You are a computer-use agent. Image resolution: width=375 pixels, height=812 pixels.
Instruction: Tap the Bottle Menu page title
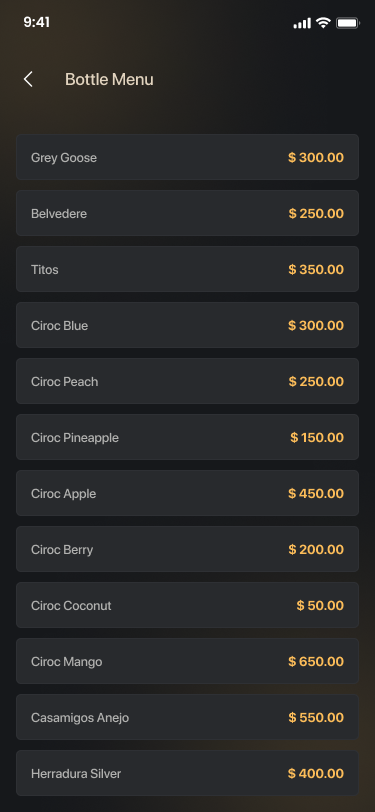[x=109, y=79]
